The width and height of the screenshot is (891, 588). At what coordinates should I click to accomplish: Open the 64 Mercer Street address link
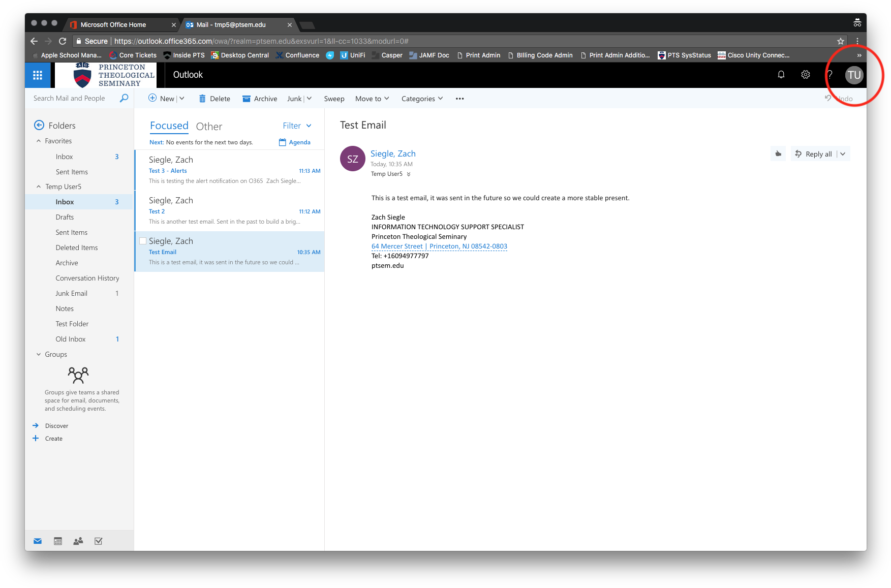(439, 246)
